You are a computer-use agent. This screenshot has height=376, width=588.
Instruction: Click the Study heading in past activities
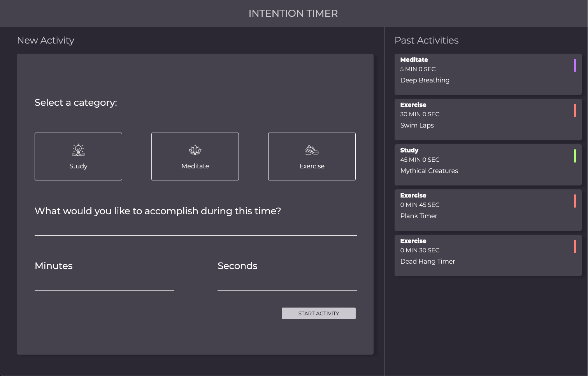409,150
